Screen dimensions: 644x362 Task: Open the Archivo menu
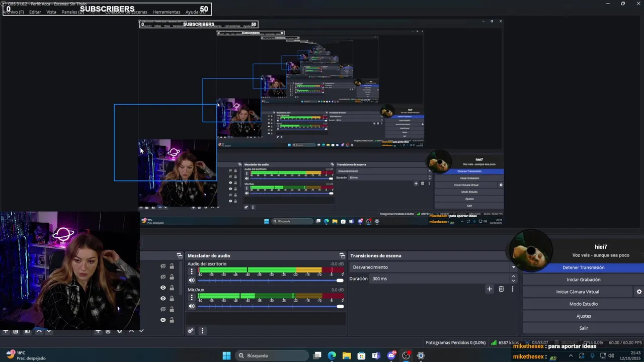pos(14,12)
